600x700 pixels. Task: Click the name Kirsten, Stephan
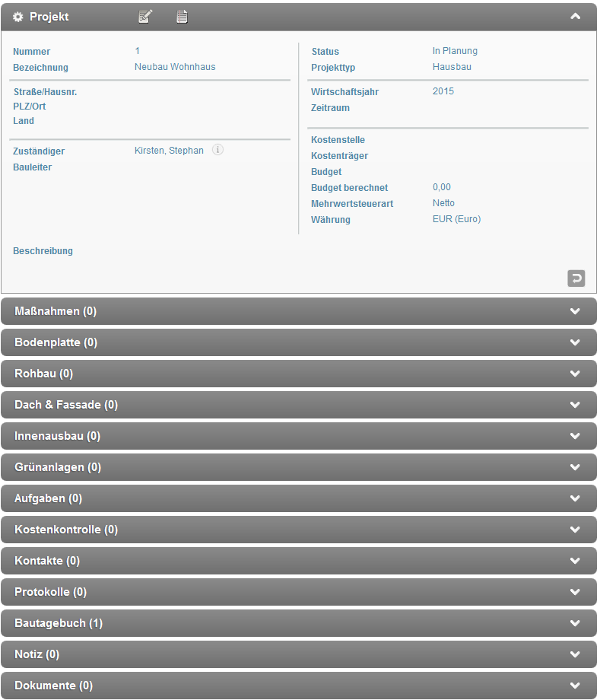(169, 151)
